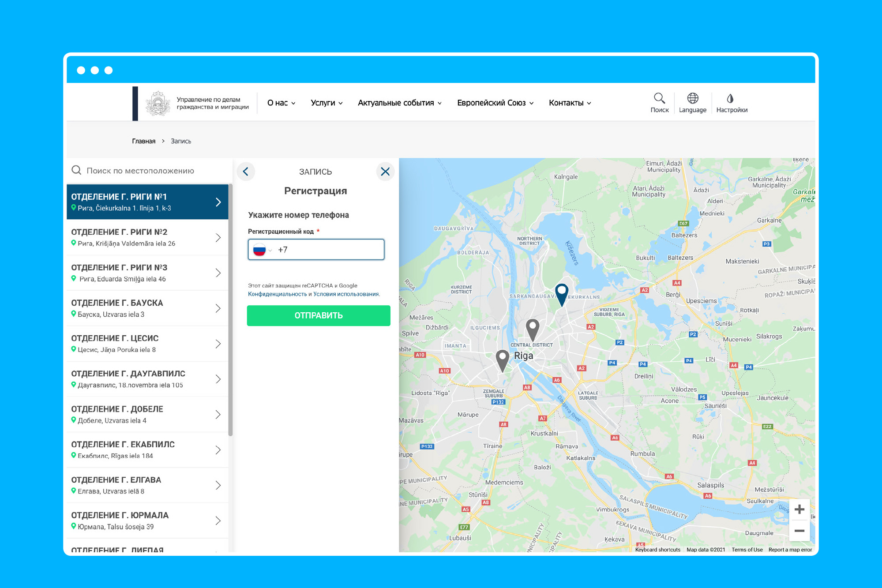The width and height of the screenshot is (882, 588).
Task: Expand the Услуги menu
Action: point(327,103)
